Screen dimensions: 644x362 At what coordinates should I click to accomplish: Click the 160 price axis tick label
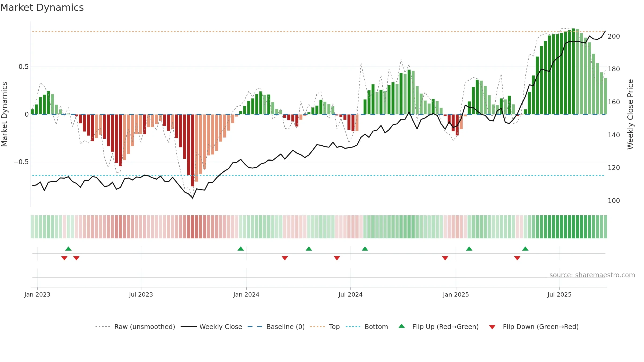coord(614,102)
